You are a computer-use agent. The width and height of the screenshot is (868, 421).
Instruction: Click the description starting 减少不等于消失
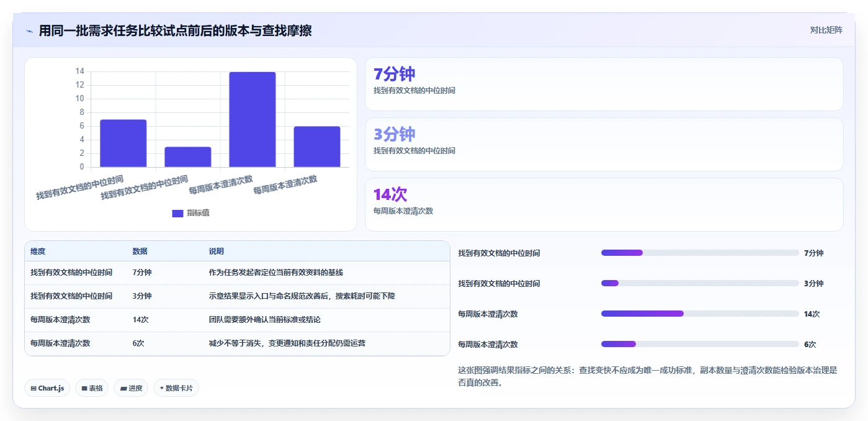[x=287, y=343]
